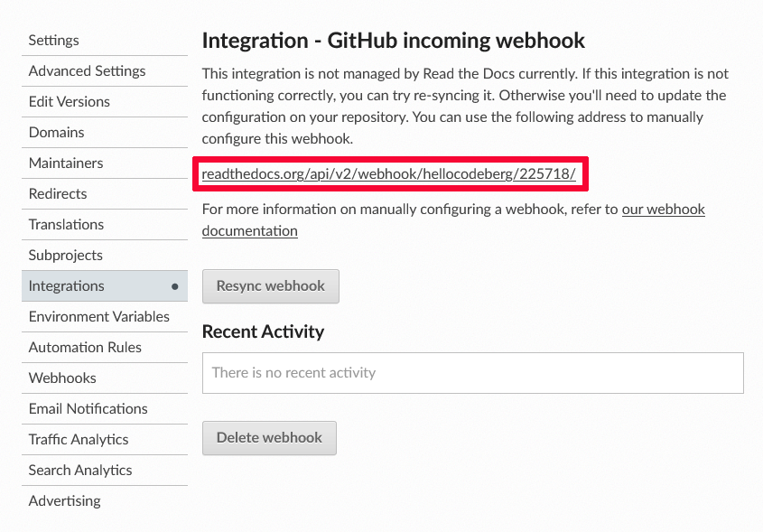This screenshot has width=763, height=532.
Task: Click the Delete webhook button
Action: (x=269, y=437)
